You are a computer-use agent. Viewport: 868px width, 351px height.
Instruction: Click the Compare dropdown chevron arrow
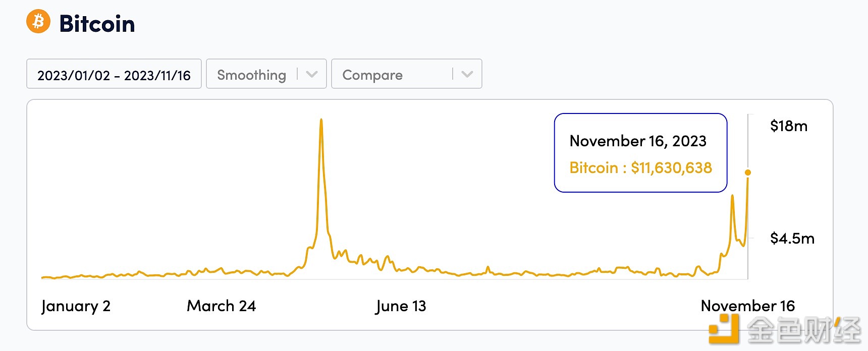click(467, 74)
